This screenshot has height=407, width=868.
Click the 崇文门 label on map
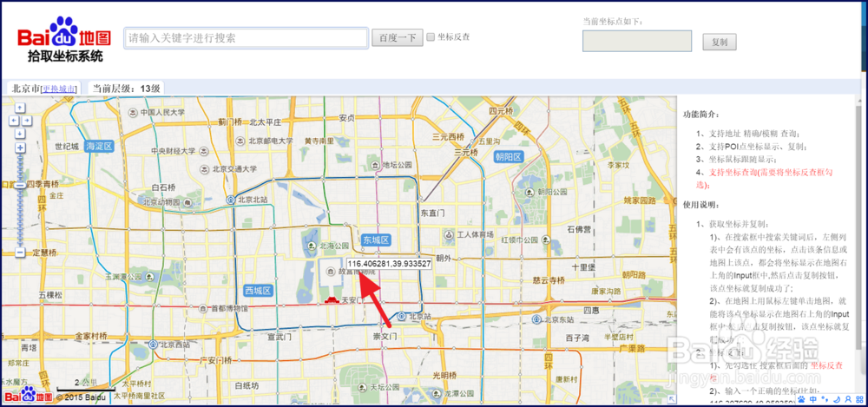click(385, 336)
